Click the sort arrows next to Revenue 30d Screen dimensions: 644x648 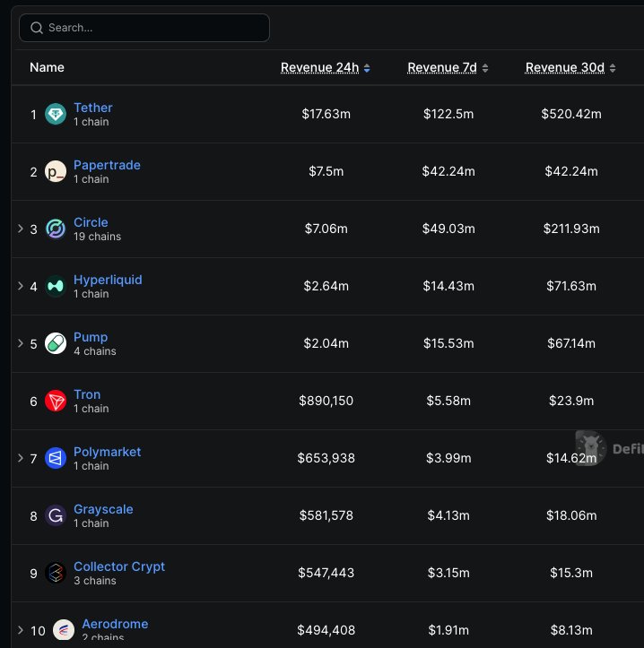[613, 68]
